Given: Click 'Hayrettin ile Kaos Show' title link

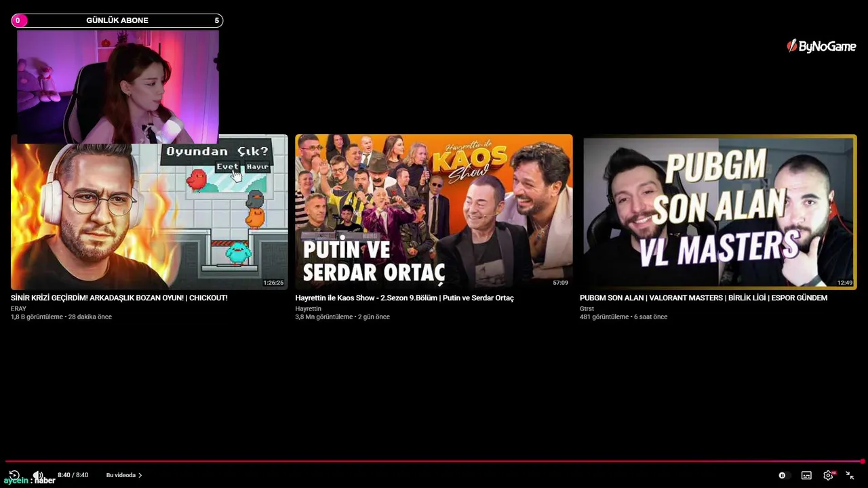Looking at the screenshot, I should point(404,298).
